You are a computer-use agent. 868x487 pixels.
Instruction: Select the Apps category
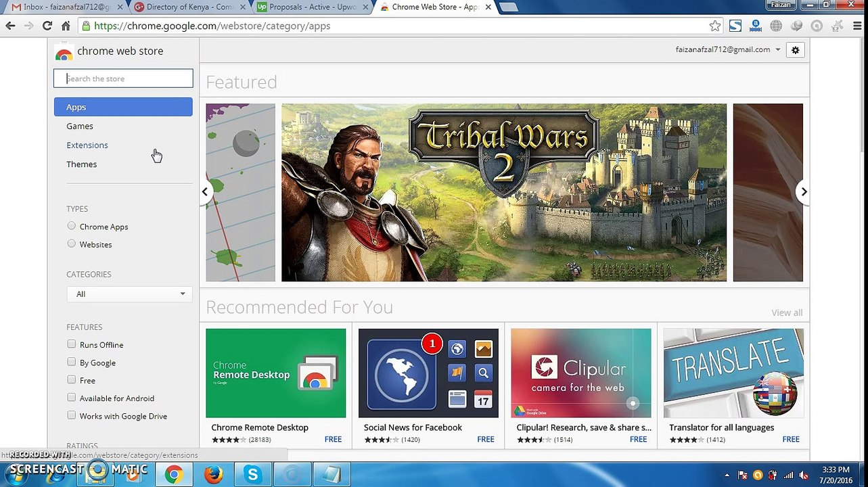(x=123, y=107)
